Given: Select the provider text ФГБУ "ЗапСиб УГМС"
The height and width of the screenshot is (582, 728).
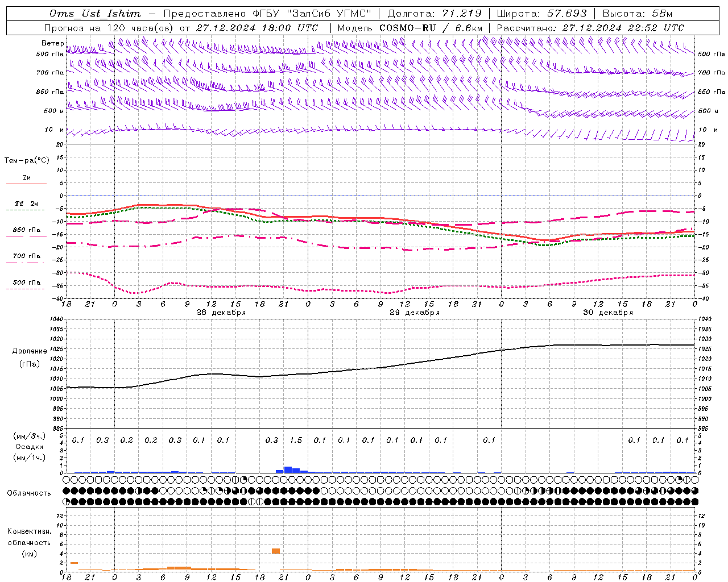Looking at the screenshot, I should (312, 14).
